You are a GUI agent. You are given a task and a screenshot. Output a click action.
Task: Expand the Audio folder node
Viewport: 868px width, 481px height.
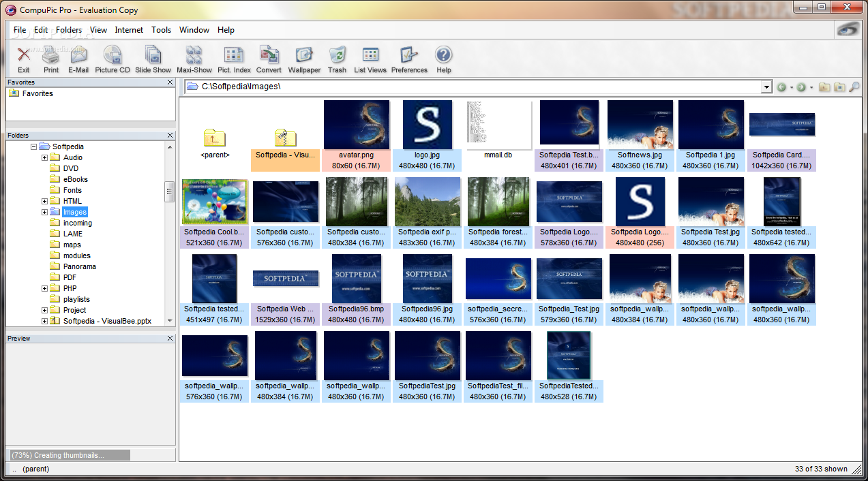[x=44, y=157]
